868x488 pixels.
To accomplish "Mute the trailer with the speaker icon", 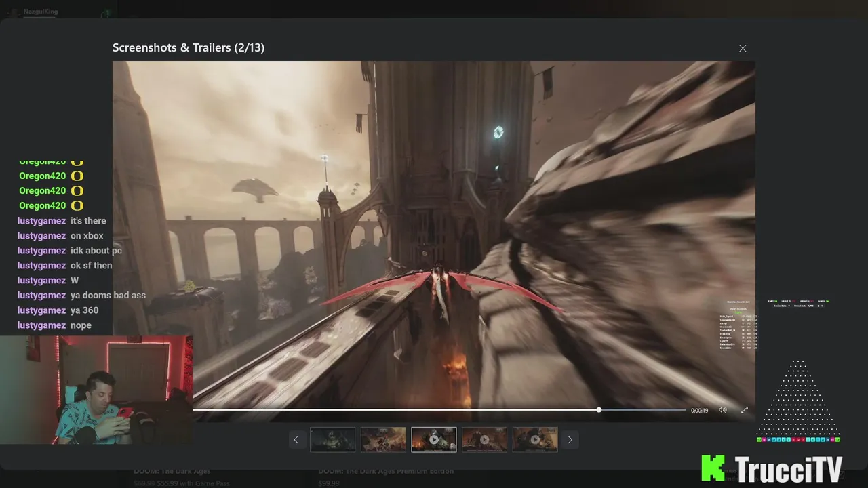I will (x=723, y=410).
